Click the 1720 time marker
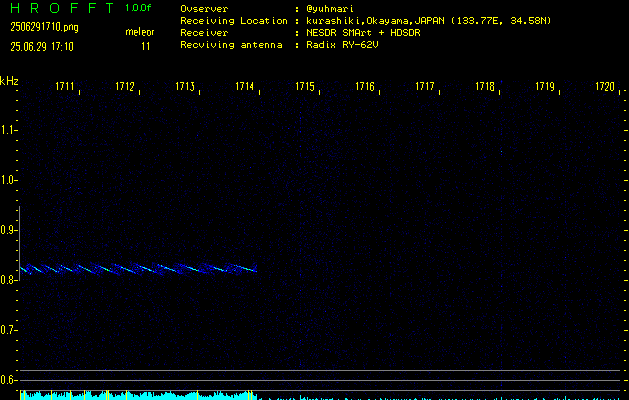 click(x=605, y=86)
